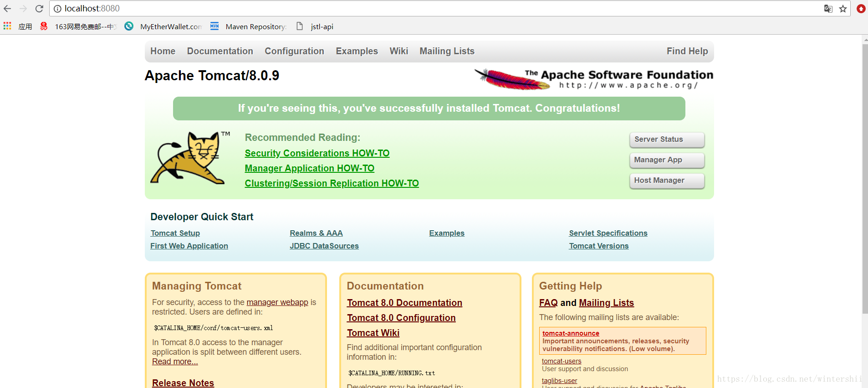Image resolution: width=868 pixels, height=388 pixels.
Task: Click the Apache Tomcat/8.0.9 heading
Action: (x=212, y=75)
